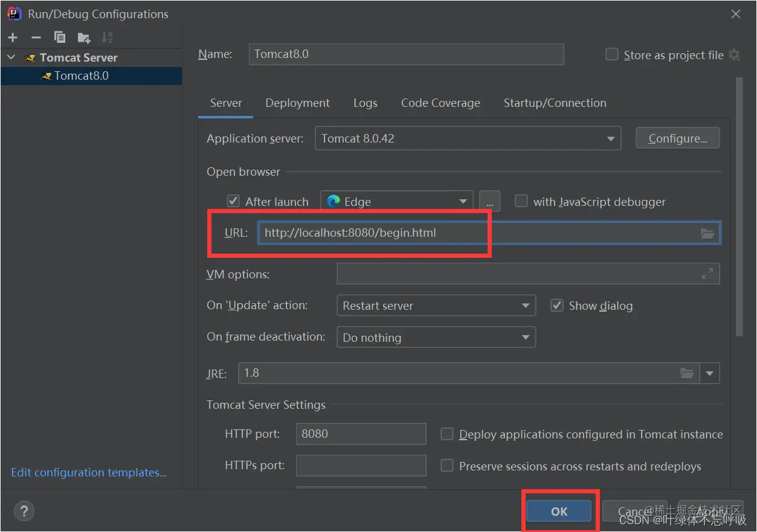757x532 pixels.
Task: Switch to the Server tab
Action: point(226,103)
